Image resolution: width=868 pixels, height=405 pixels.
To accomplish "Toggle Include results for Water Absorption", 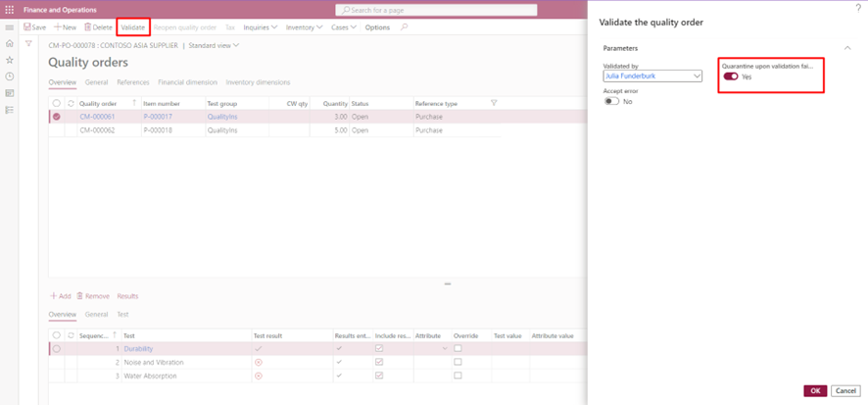I will 379,376.
